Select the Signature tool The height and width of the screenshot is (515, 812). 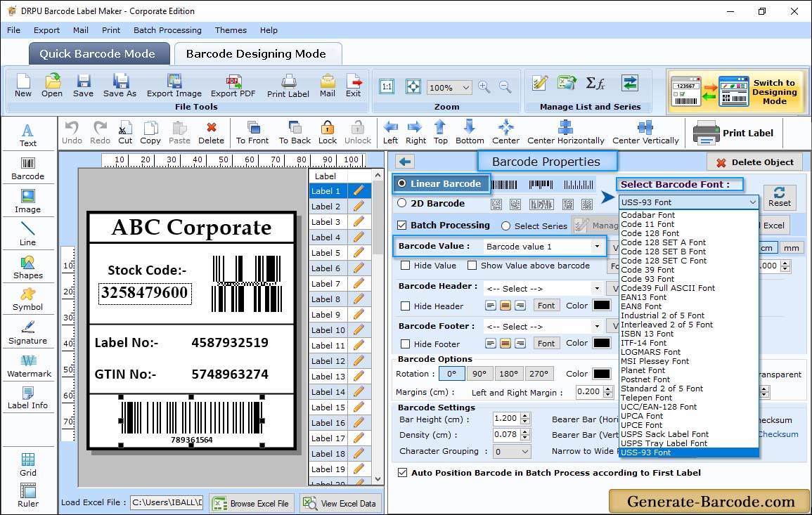click(x=28, y=333)
